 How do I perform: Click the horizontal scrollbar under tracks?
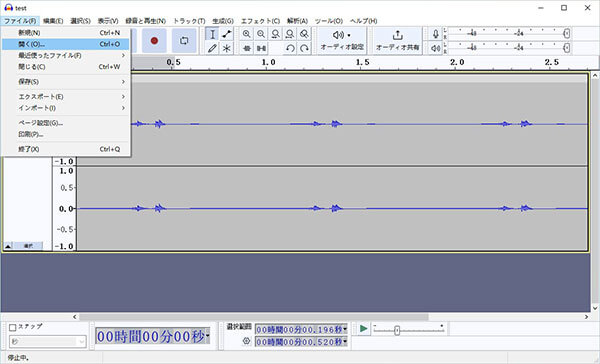(254, 317)
